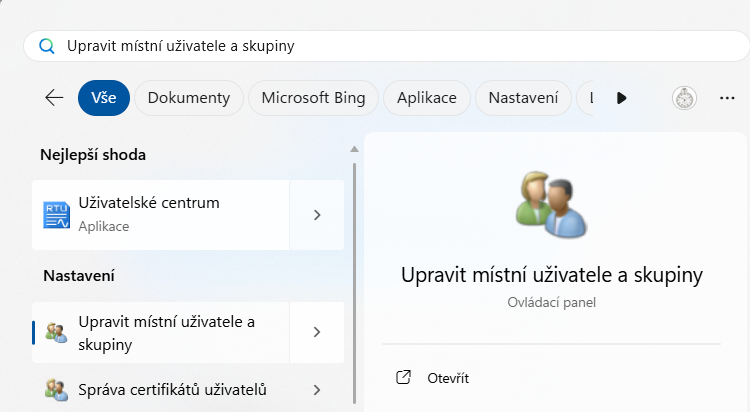
Task: Expand the Uživatelské centrum result chevron
Action: [x=317, y=214]
